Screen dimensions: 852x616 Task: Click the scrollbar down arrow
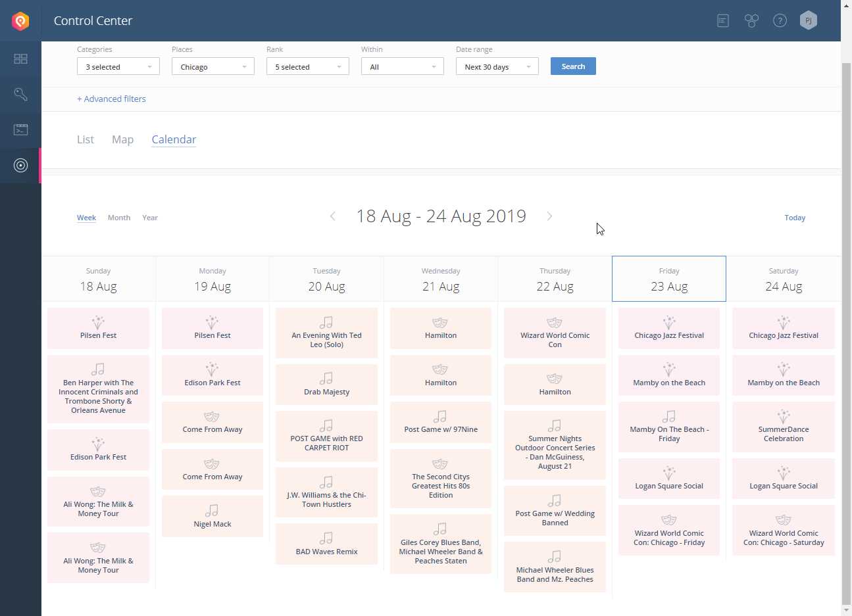click(846, 610)
